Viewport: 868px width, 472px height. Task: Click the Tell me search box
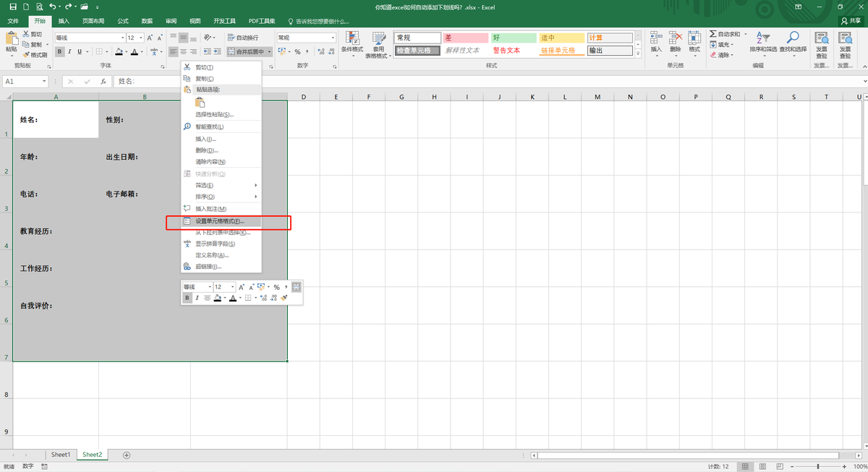318,21
